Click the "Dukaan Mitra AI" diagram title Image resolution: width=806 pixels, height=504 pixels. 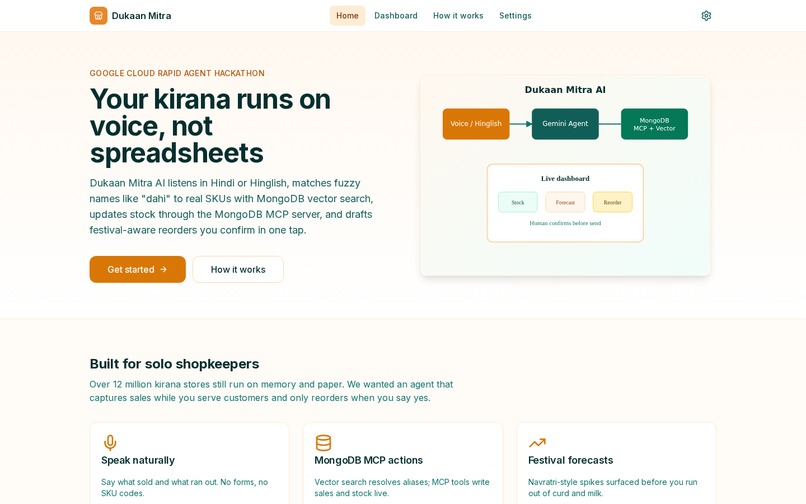(565, 89)
